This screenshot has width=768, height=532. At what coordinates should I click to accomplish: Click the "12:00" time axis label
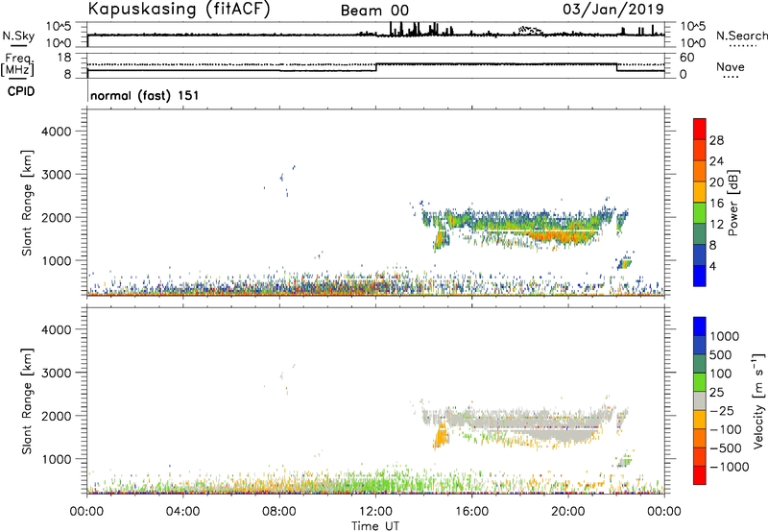pos(375,512)
